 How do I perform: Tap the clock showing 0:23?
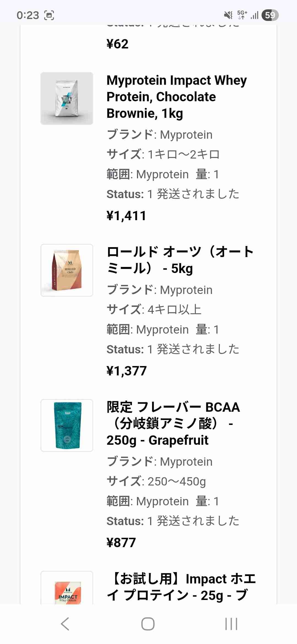point(28,15)
